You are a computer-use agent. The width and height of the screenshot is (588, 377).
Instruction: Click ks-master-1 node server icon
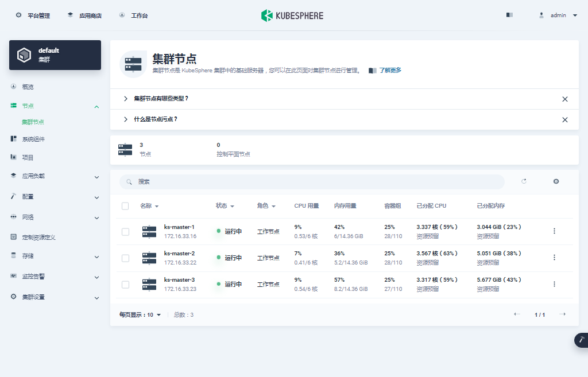pos(149,232)
